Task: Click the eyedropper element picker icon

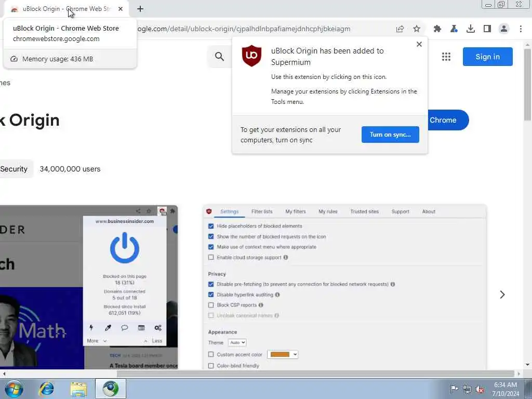Action: click(x=108, y=328)
